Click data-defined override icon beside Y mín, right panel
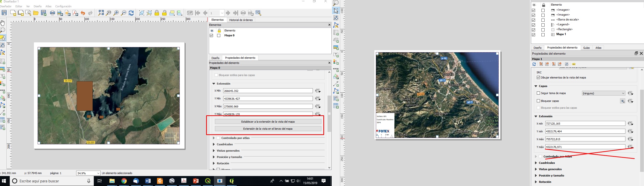The height and width of the screenshot is (186, 644). click(x=631, y=131)
